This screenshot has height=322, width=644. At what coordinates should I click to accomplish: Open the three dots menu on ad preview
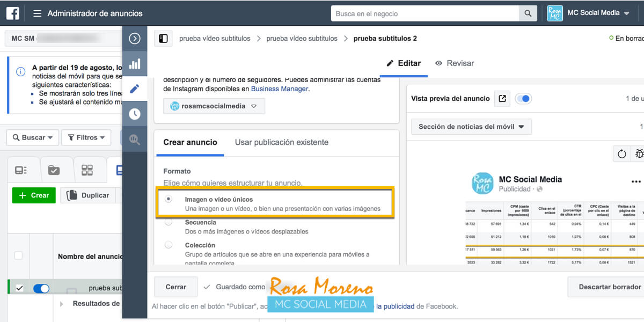pyautogui.click(x=636, y=182)
